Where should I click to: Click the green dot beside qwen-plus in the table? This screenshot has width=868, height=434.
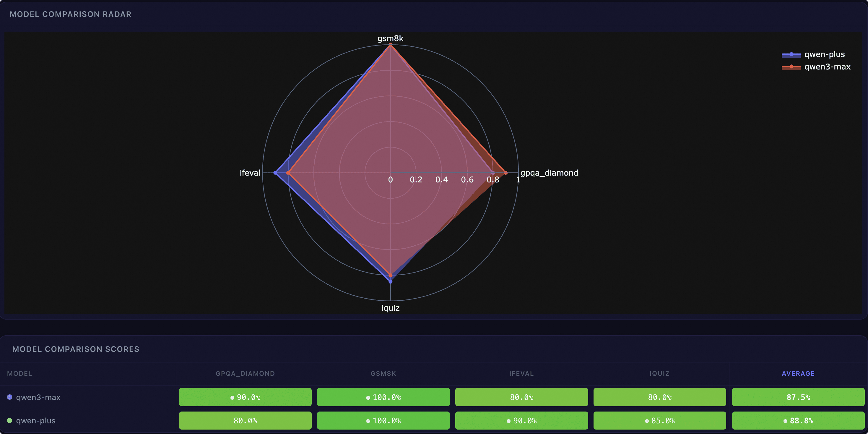point(10,420)
